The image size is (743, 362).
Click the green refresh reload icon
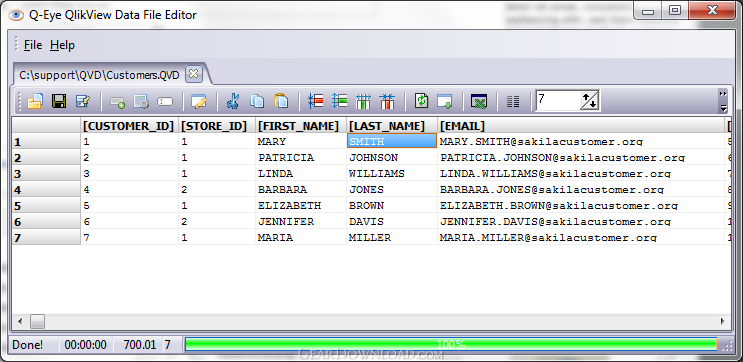pos(421,101)
